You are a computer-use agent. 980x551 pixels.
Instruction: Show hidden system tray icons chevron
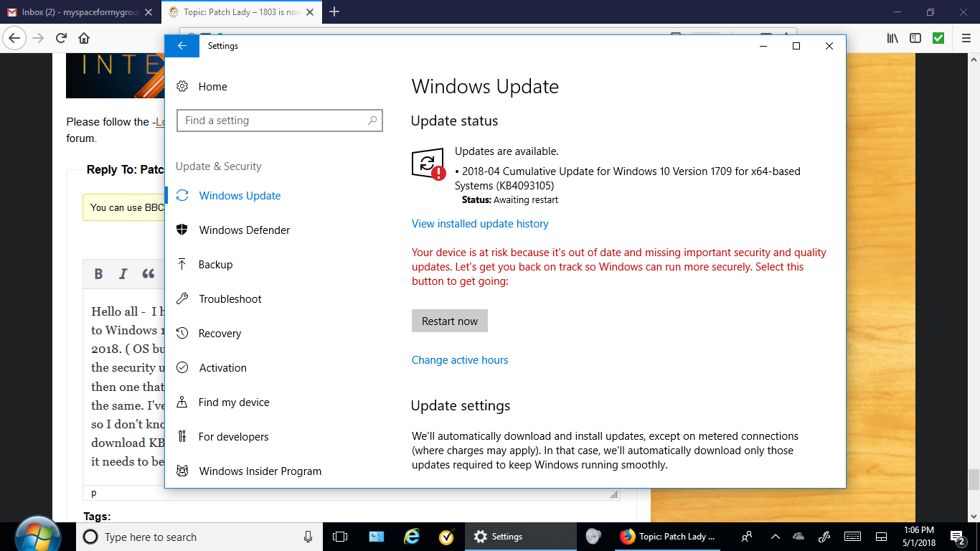(x=776, y=537)
